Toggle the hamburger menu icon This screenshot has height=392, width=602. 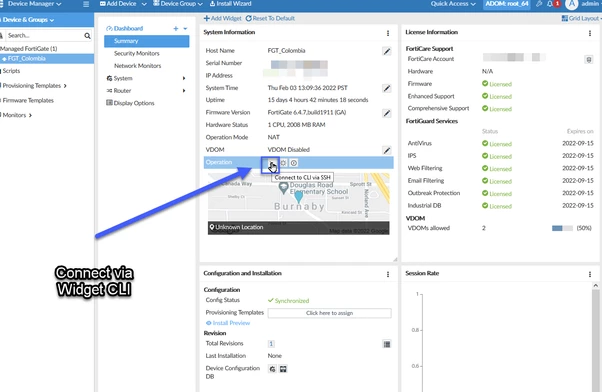(86, 4)
